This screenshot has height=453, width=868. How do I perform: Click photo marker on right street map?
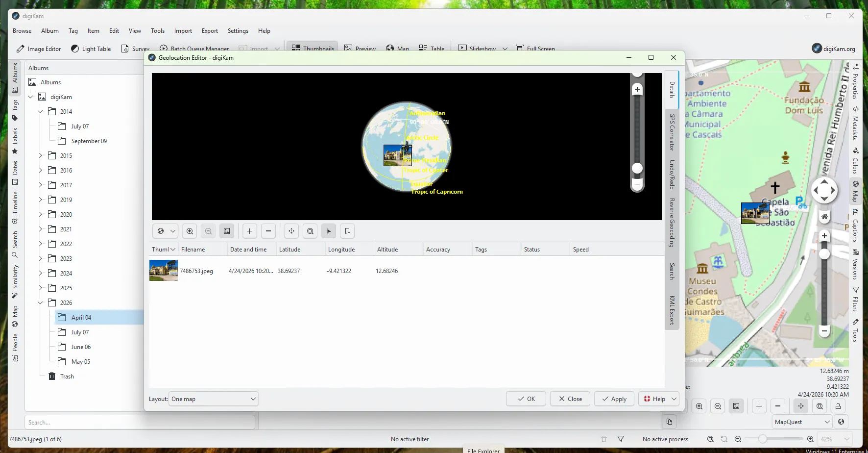tap(755, 213)
